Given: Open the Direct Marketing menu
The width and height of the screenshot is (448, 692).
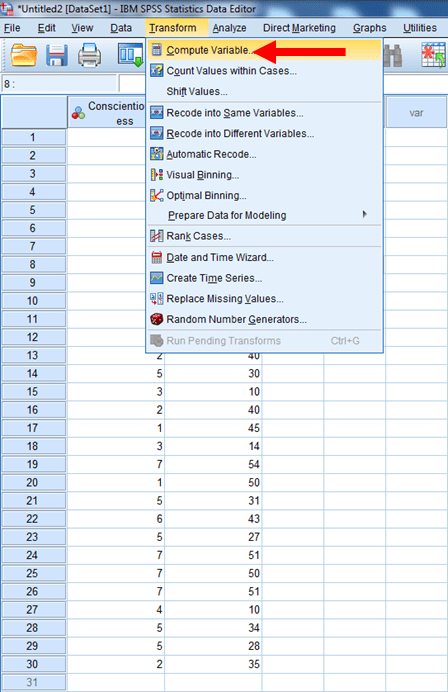Looking at the screenshot, I should coord(299,28).
